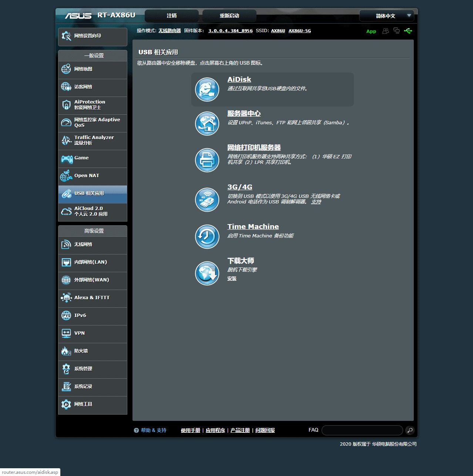473x476 pixels.
Task: Click the green App link
Action: pyautogui.click(x=371, y=31)
